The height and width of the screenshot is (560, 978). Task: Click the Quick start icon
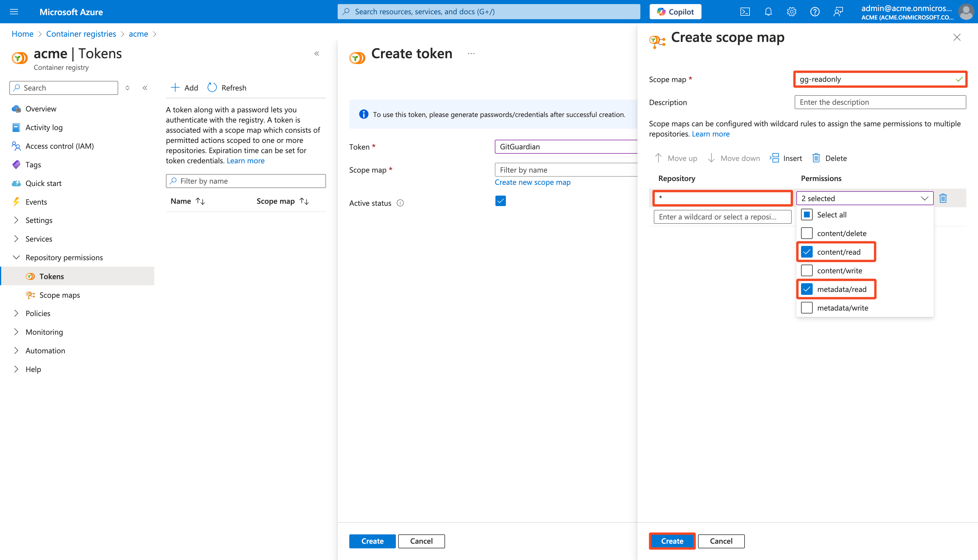(x=16, y=183)
